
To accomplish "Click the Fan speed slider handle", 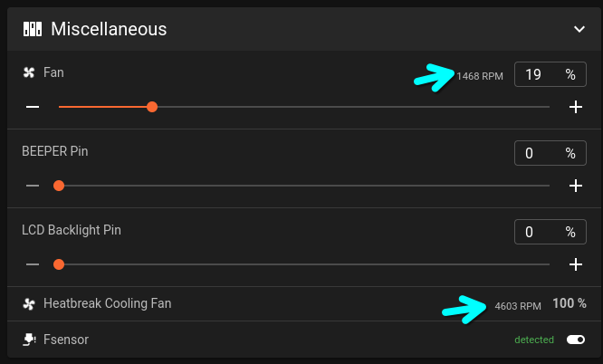I will 152,107.
